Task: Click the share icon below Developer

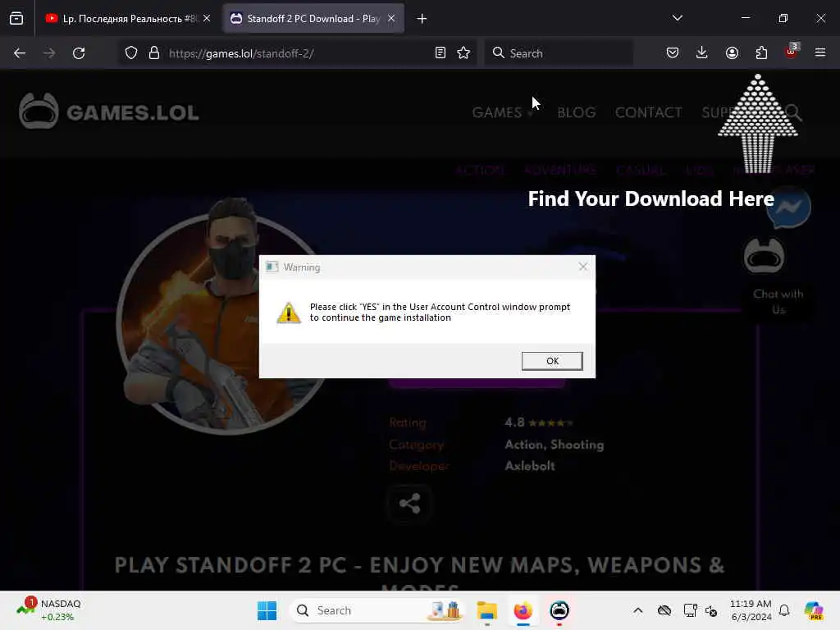Action: tap(410, 504)
